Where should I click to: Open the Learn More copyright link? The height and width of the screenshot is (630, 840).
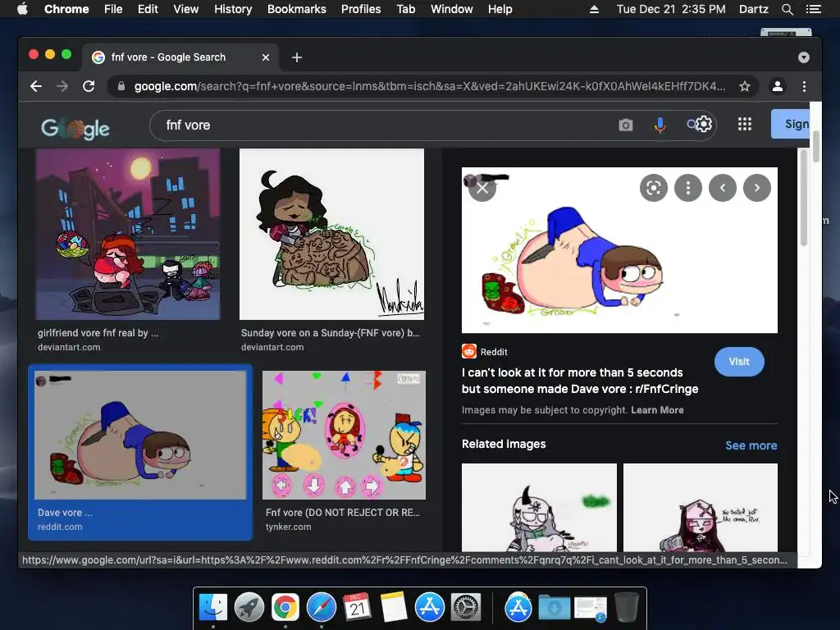[657, 410]
